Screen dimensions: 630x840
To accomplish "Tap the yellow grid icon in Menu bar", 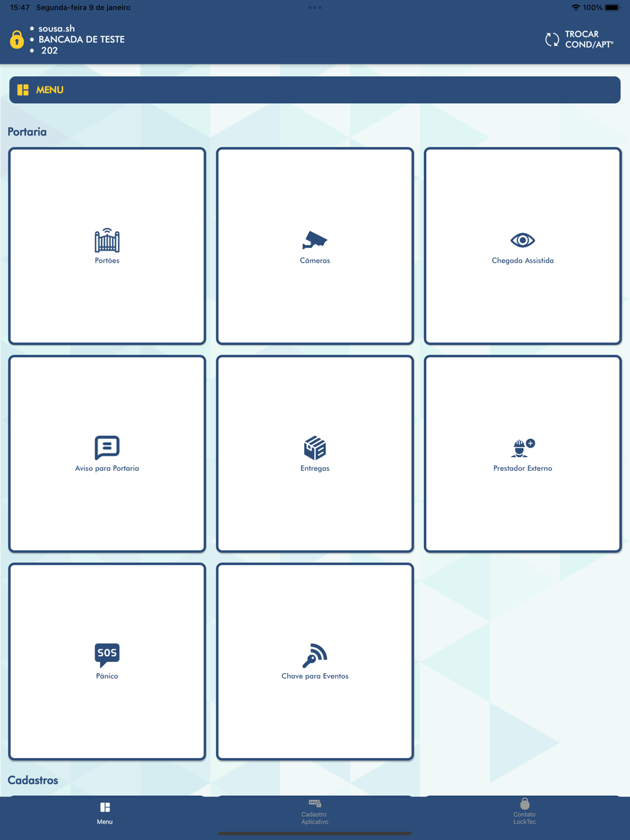I will point(23,90).
